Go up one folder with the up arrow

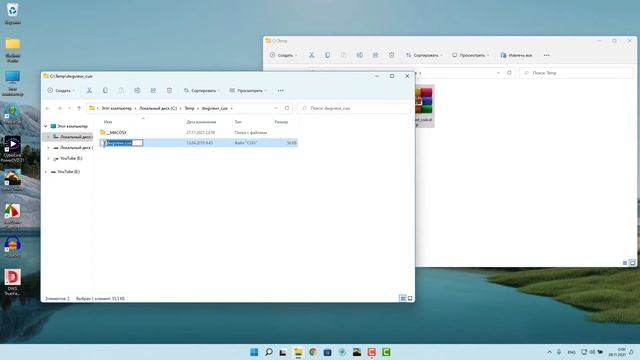coord(79,108)
